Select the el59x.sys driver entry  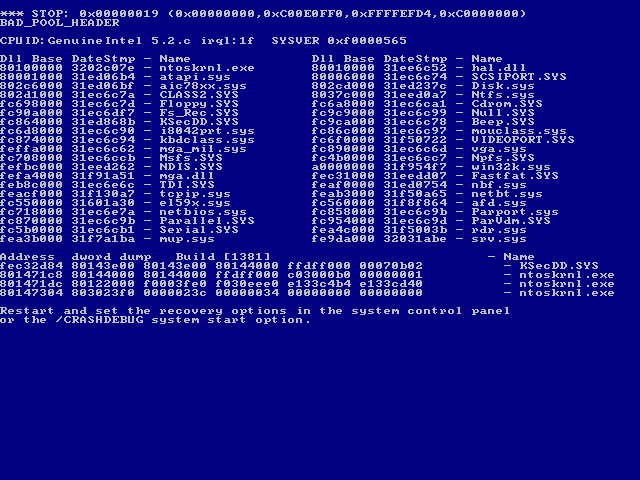click(195, 203)
